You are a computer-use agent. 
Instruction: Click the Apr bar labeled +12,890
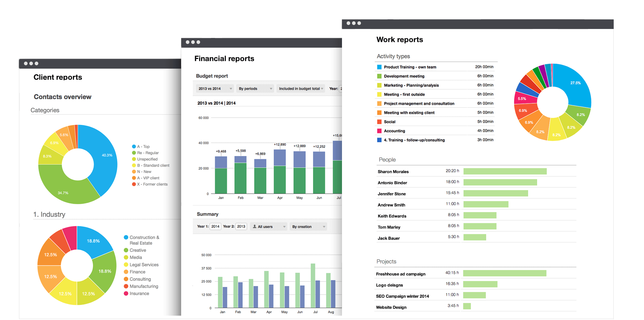pos(280,171)
